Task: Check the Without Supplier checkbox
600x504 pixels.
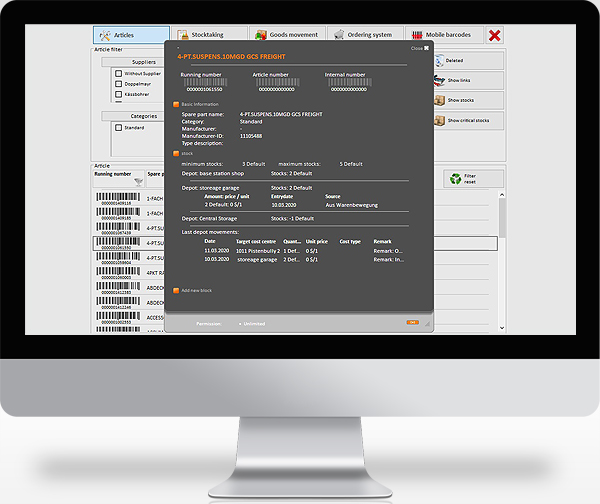Action: tap(119, 74)
